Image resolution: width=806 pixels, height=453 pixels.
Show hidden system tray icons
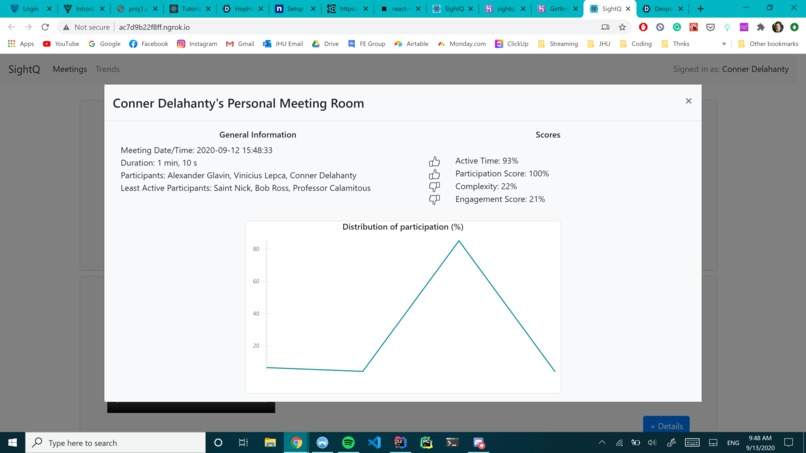point(602,442)
